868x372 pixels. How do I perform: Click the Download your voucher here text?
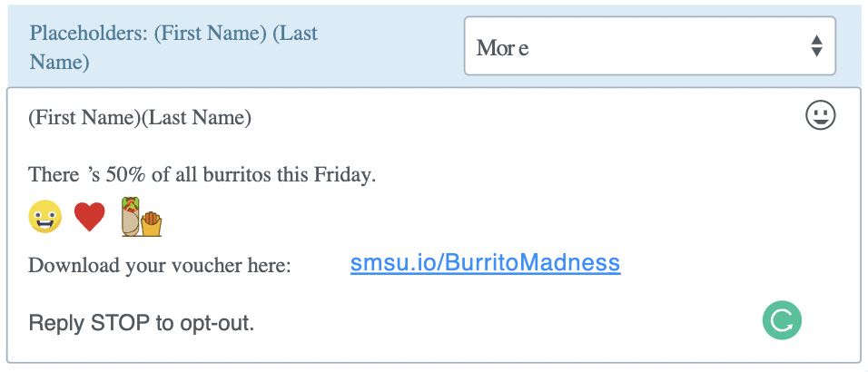pos(160,266)
